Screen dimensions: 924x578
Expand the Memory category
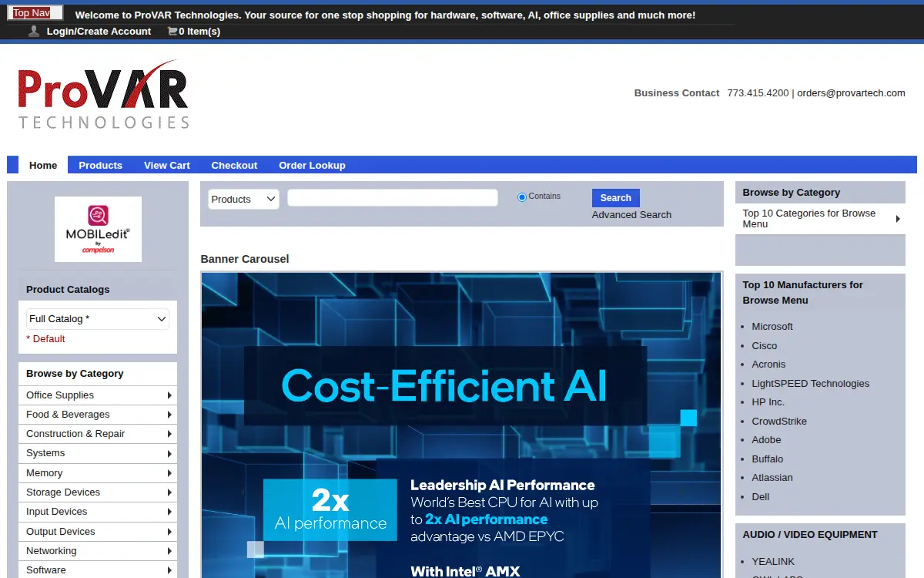(x=98, y=473)
